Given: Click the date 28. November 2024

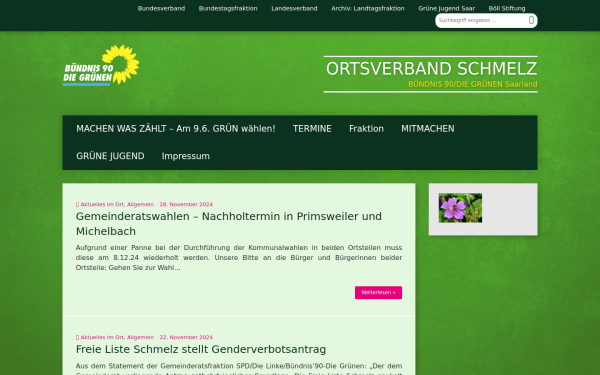Looking at the screenshot, I should (186, 205).
